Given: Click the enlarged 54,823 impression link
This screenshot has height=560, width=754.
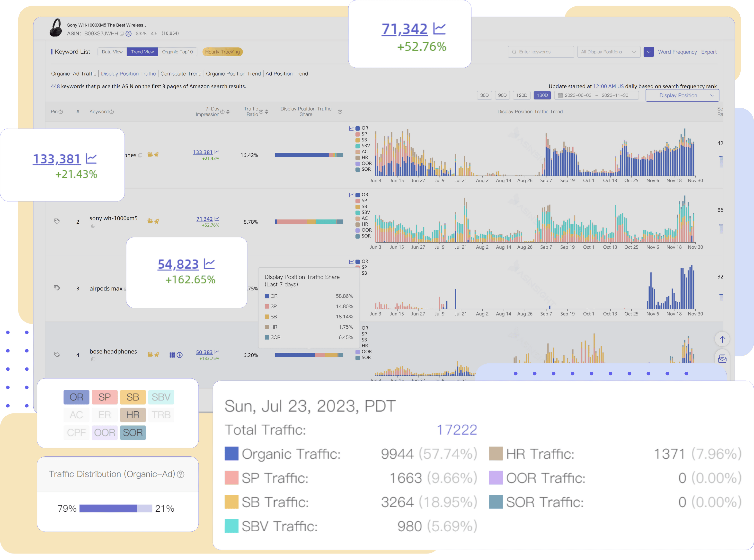Looking at the screenshot, I should 178,264.
